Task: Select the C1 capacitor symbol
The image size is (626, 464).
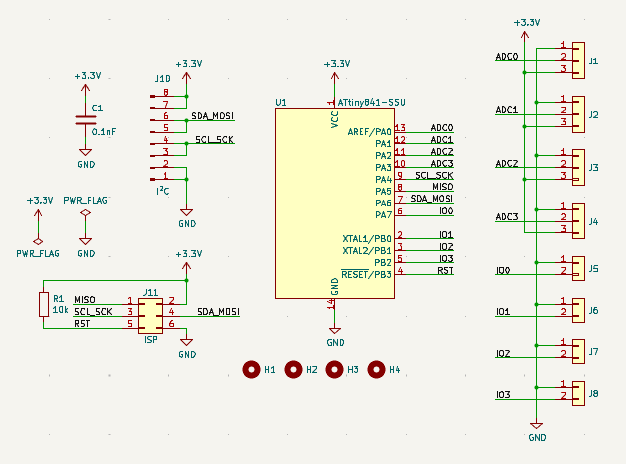Action: 86,120
